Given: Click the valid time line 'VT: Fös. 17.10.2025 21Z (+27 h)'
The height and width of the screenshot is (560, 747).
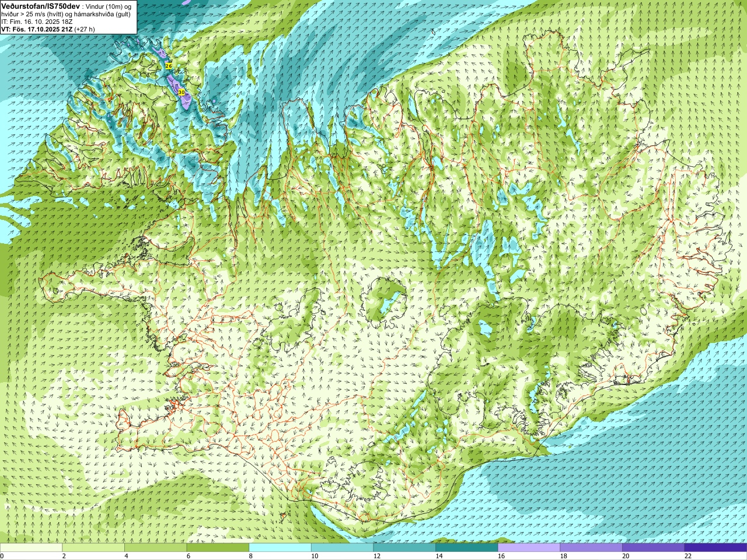Looking at the screenshot, I should pos(48,29).
